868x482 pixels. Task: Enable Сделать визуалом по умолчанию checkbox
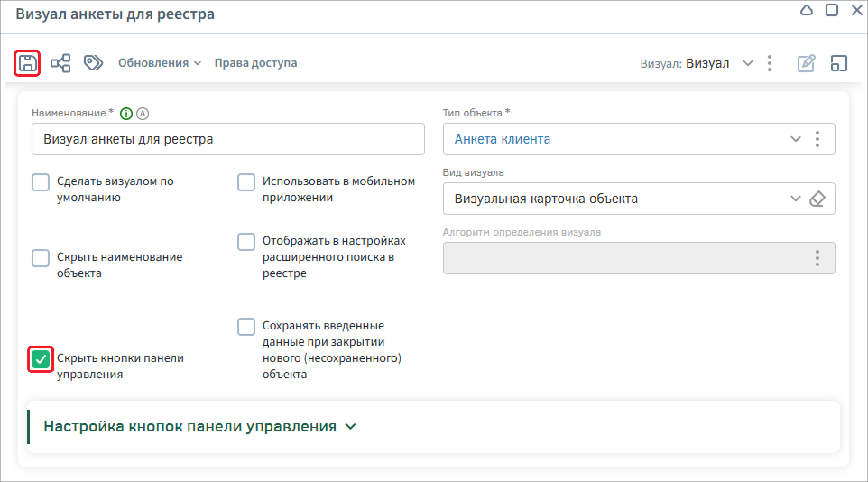(41, 183)
